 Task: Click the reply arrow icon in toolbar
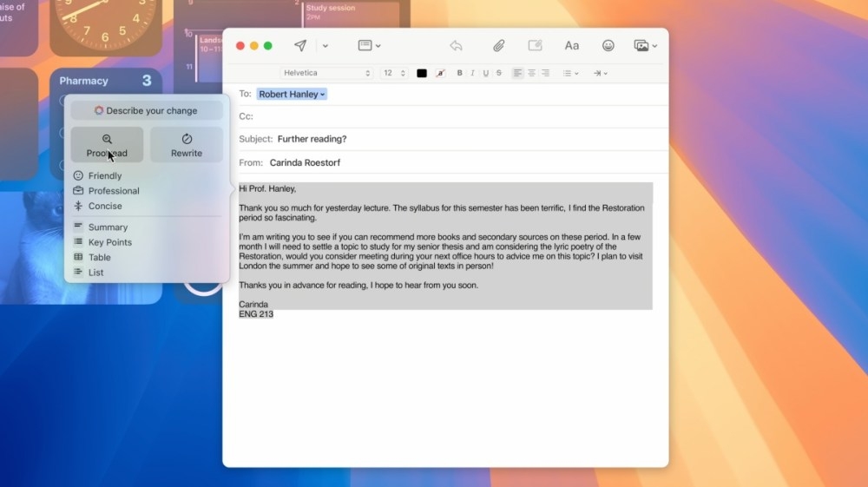point(456,46)
